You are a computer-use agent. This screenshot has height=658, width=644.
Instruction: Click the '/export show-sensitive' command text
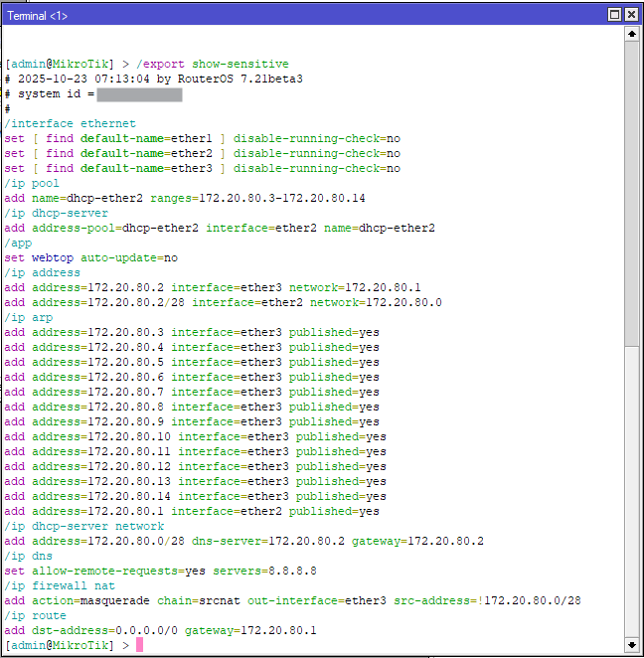213,64
